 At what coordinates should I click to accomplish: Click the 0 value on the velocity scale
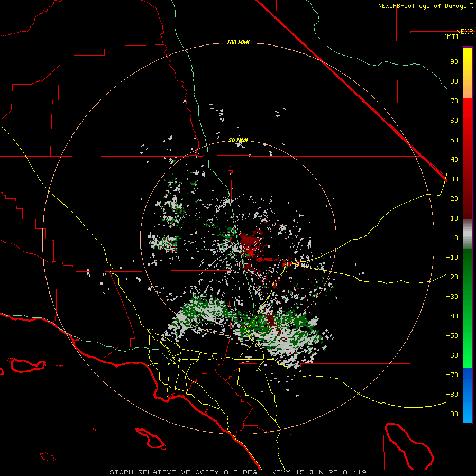456,238
